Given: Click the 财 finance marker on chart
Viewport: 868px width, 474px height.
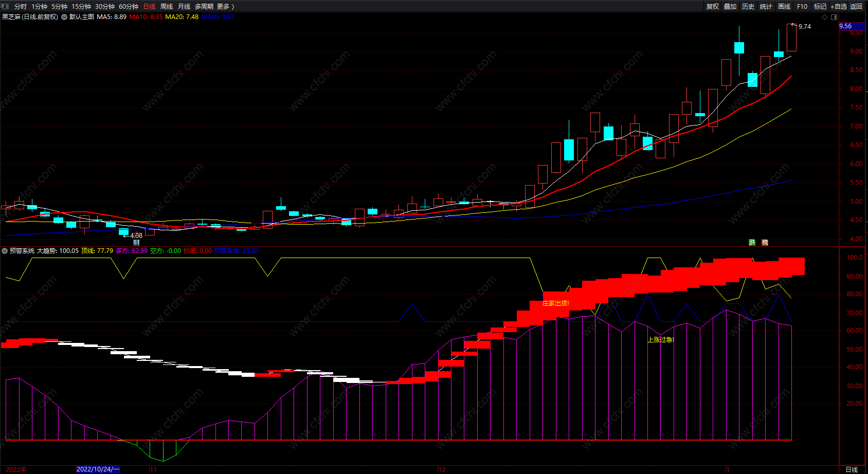Looking at the screenshot, I should (x=136, y=243).
